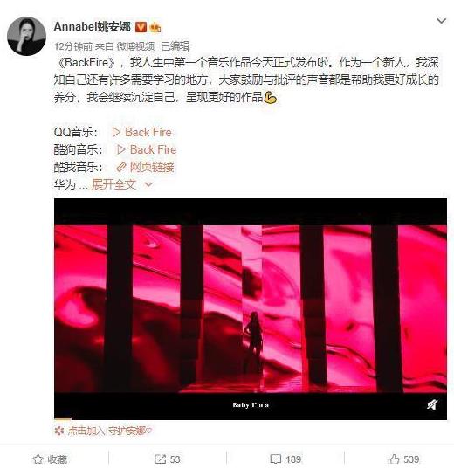
Task: Click the crown membership badge icon
Action: click(155, 28)
